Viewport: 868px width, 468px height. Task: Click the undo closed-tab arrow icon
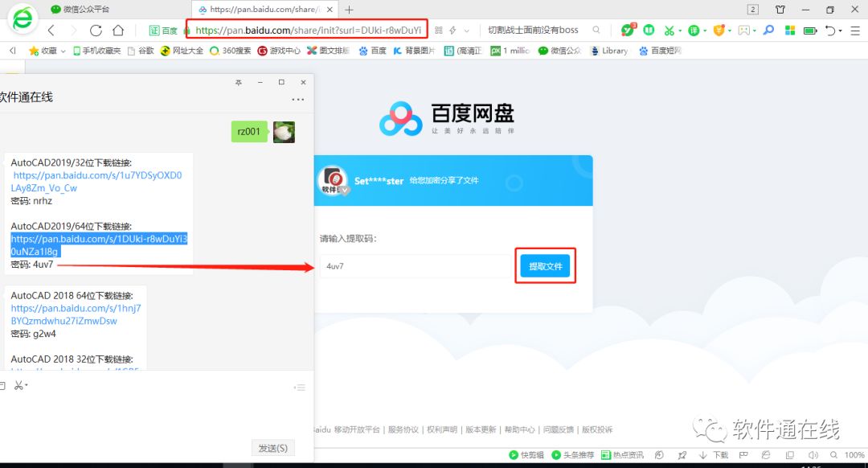(829, 31)
